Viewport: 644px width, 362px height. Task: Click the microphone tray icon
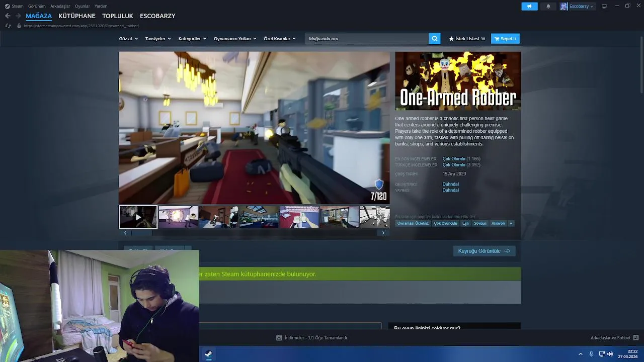[x=591, y=354]
